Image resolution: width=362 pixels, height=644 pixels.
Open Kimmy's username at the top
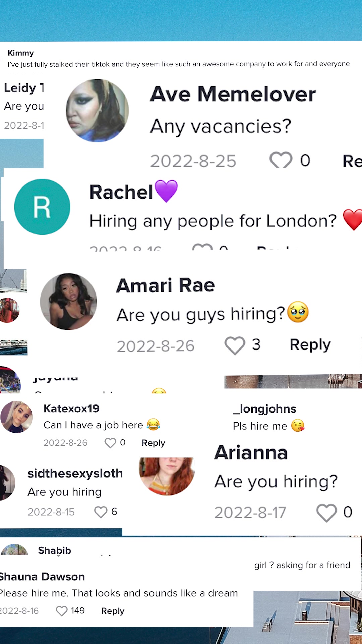[21, 53]
